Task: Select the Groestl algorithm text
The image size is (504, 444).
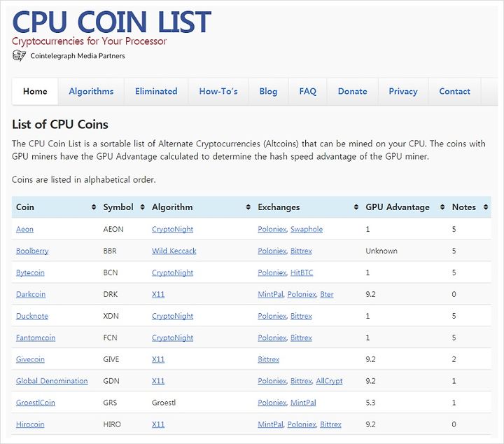Action: click(x=164, y=403)
